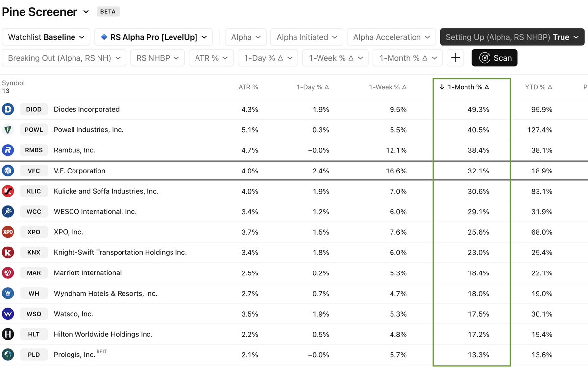Screen dimensions: 588x370
Task: Open the 1-Week % change filter
Action: [x=336, y=58]
